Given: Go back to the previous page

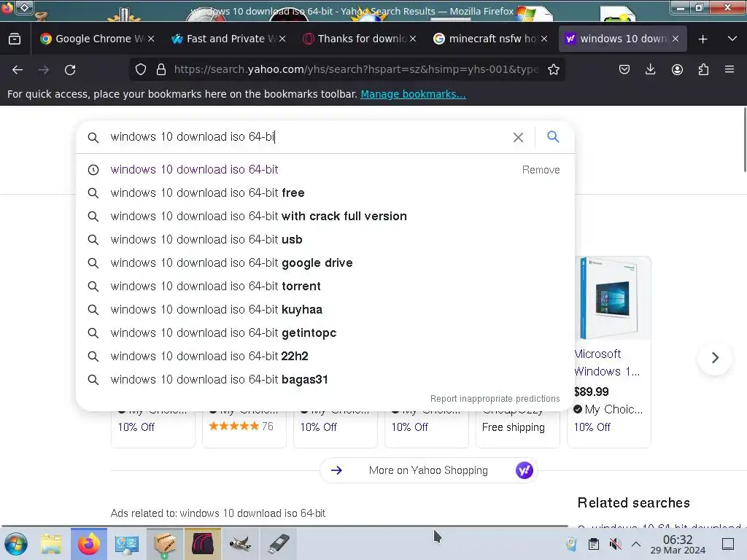Looking at the screenshot, I should coord(18,70).
